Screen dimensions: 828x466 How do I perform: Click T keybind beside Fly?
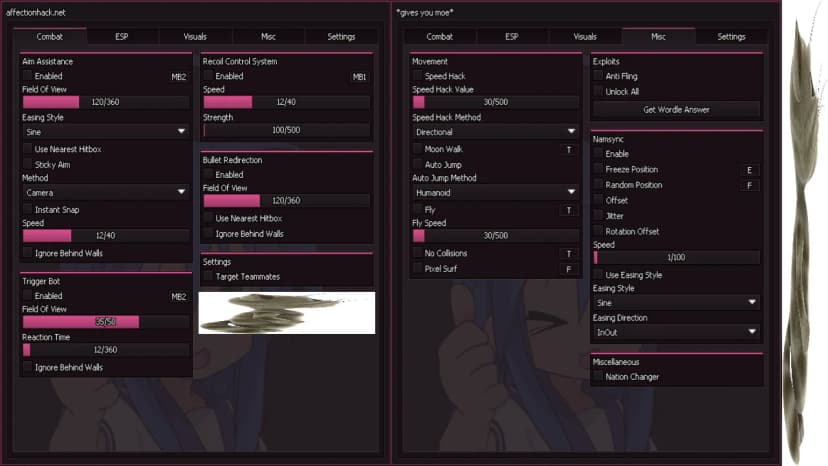[569, 210]
